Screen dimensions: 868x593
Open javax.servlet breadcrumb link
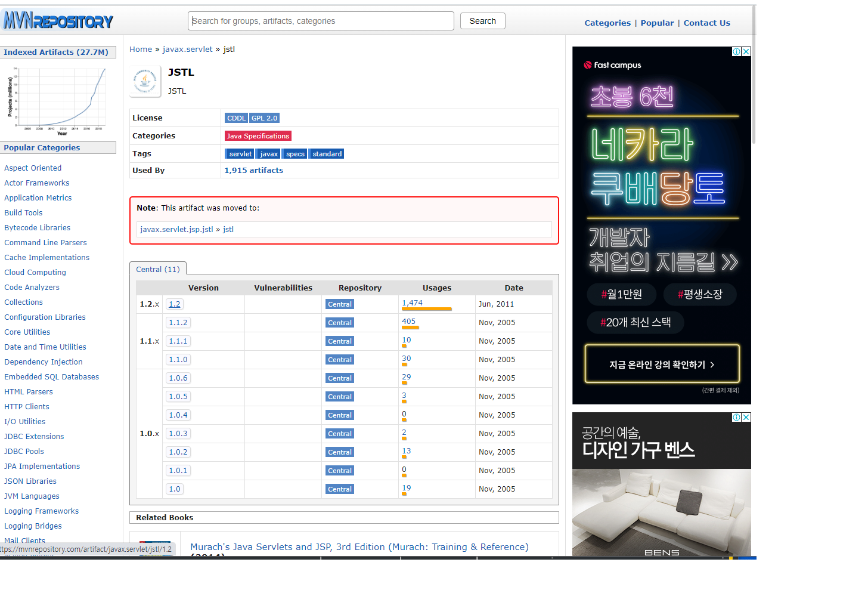(x=187, y=50)
